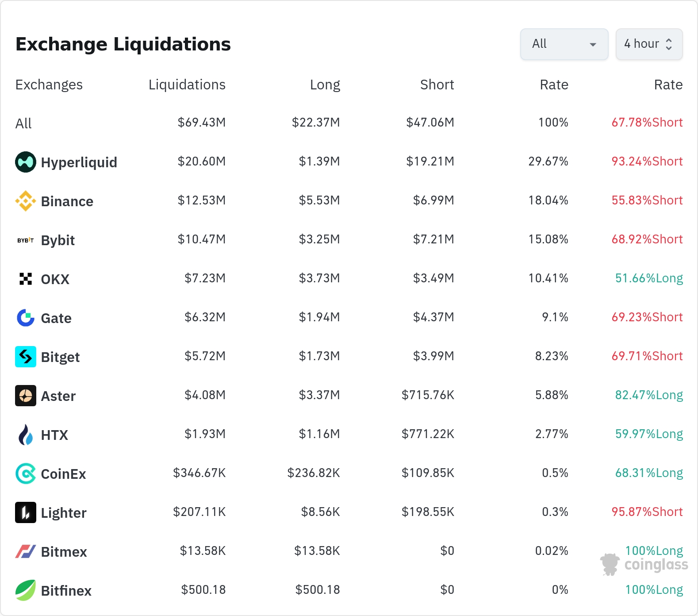
Task: Click the Bybit logo icon
Action: pos(26,240)
